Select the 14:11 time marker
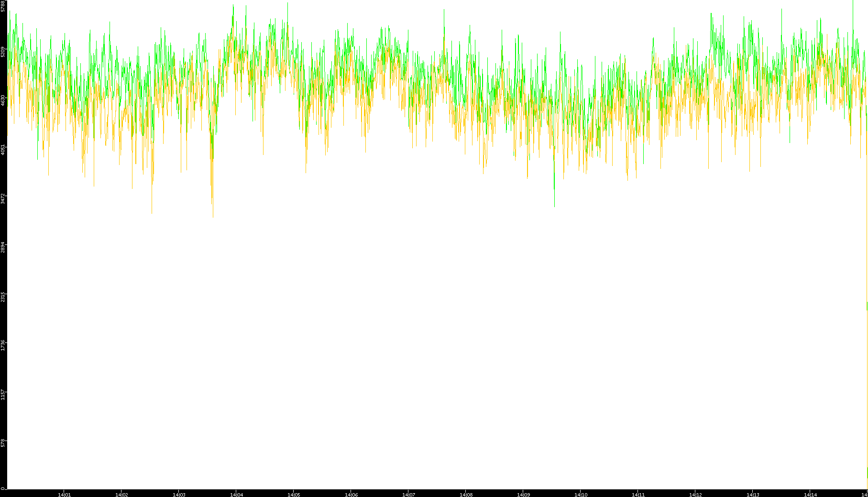 click(x=638, y=495)
